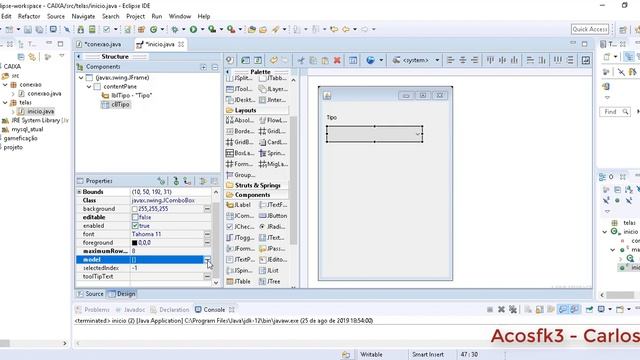Open the Javadoc view tab
The image size is (640, 360).
pos(131,310)
